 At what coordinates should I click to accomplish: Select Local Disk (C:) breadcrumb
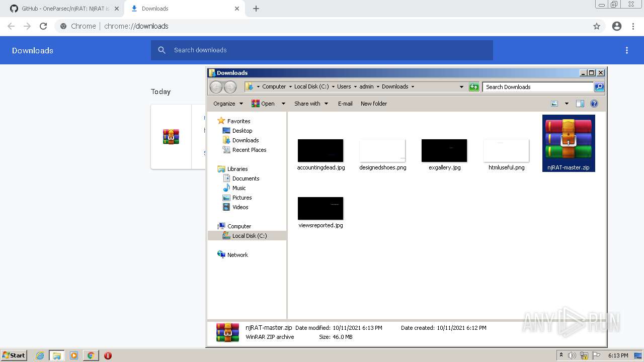(311, 86)
